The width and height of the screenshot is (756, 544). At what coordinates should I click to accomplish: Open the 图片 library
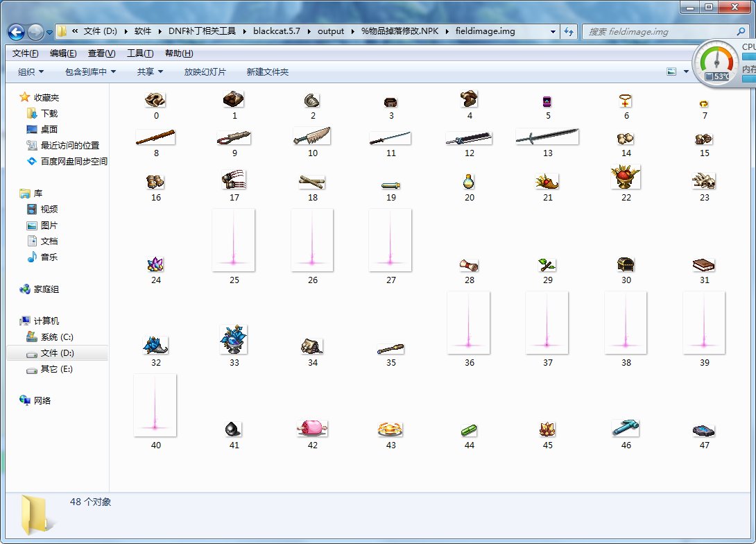coord(42,226)
